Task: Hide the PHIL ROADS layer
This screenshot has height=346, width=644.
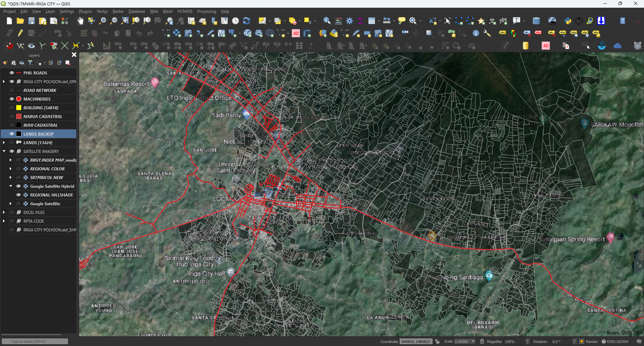Action: coord(11,73)
